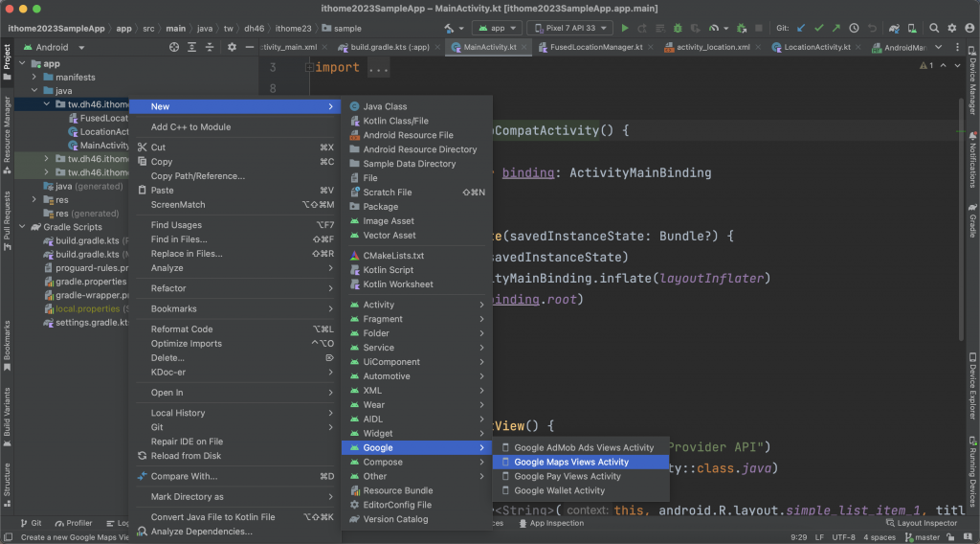The width and height of the screenshot is (980, 544).
Task: Open Device Explorer side panel
Action: coord(972,386)
